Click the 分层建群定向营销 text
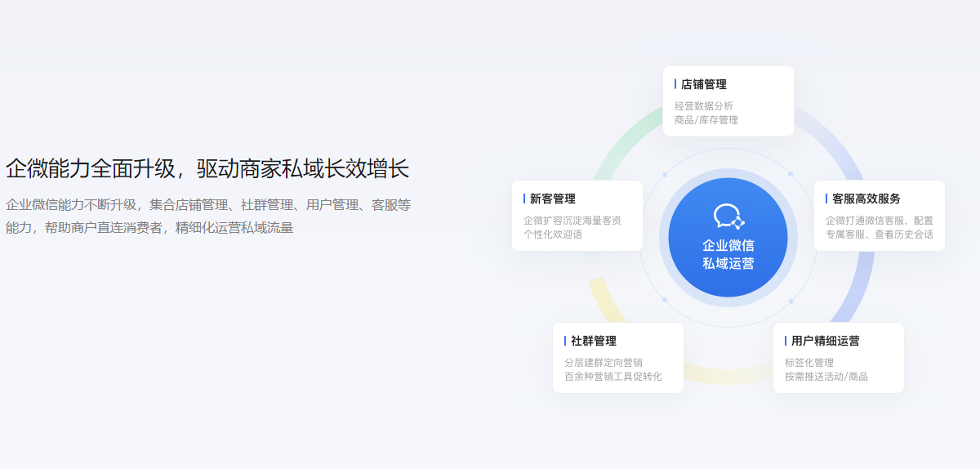 tap(604, 363)
